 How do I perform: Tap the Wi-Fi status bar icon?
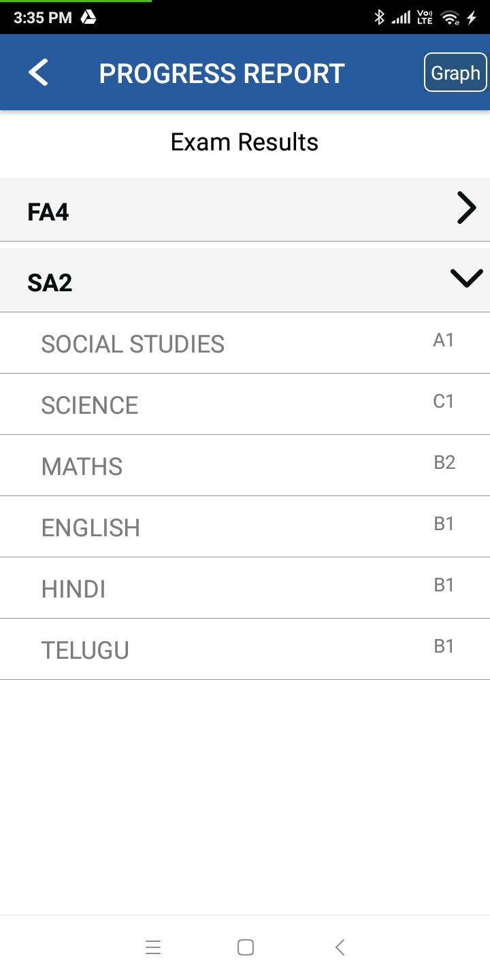click(450, 18)
